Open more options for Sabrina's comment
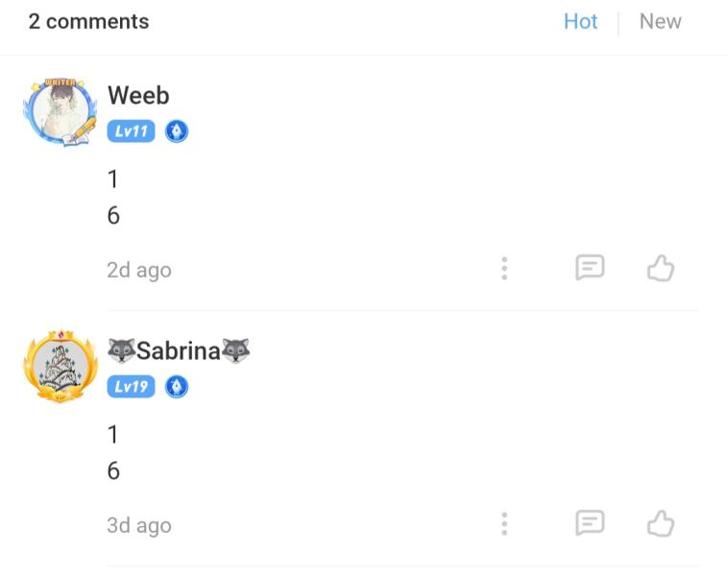This screenshot has width=728, height=576. coord(504,524)
